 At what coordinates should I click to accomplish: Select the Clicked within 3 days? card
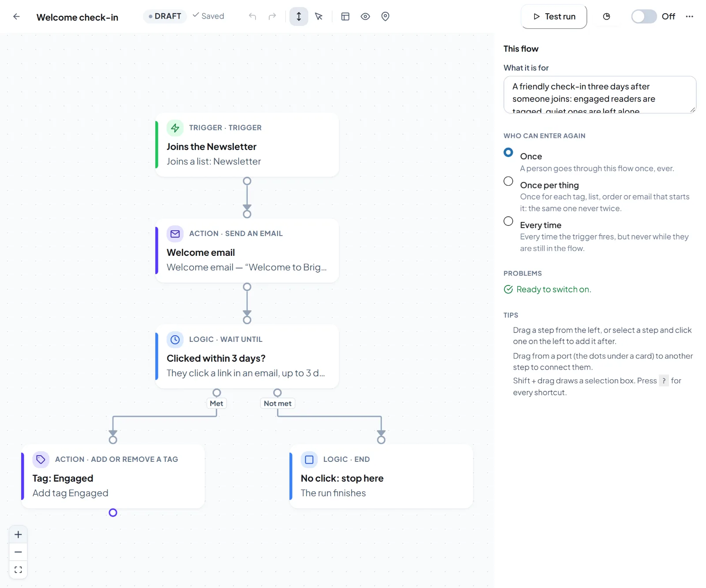247,356
